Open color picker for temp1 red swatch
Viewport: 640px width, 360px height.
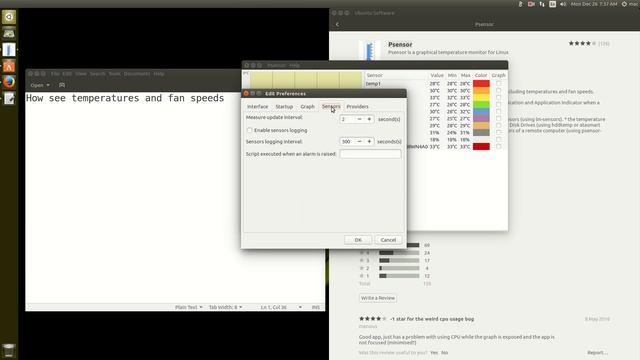(481, 83)
